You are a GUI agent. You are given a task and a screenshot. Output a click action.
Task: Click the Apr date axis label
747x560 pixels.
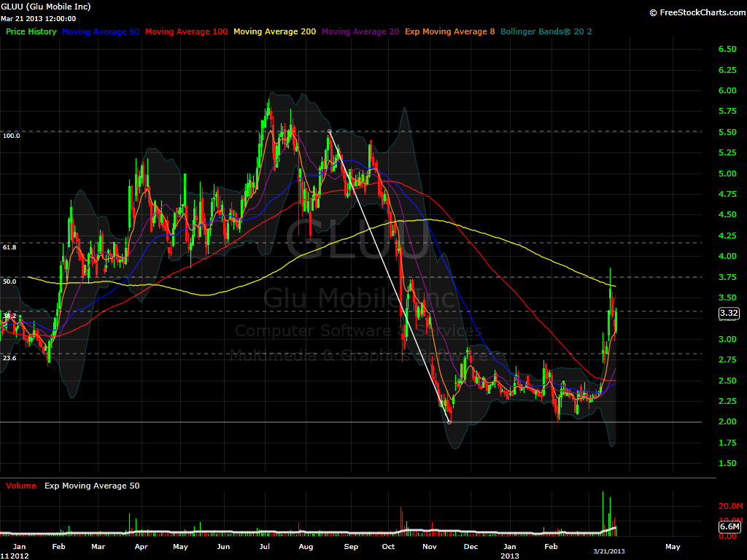tap(141, 547)
